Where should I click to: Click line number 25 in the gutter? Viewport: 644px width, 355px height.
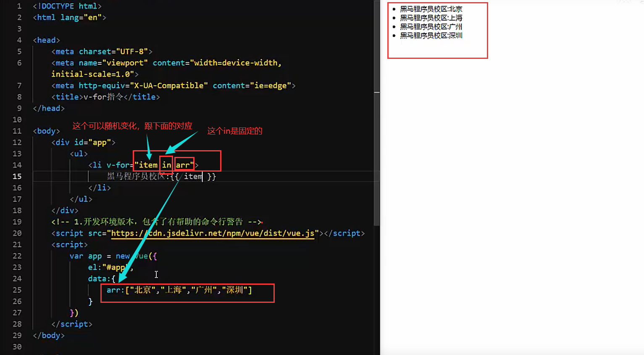pyautogui.click(x=17, y=290)
